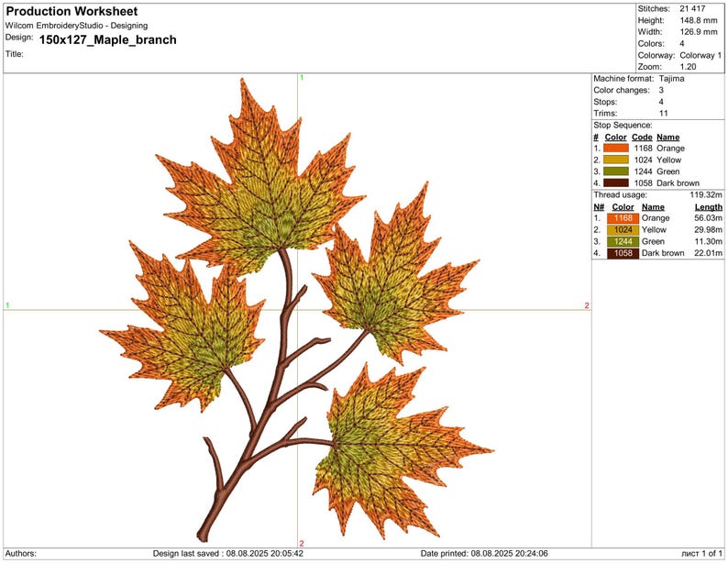728x563 pixels.
Task: Click the width value 126.9 mm
Action: click(699, 32)
